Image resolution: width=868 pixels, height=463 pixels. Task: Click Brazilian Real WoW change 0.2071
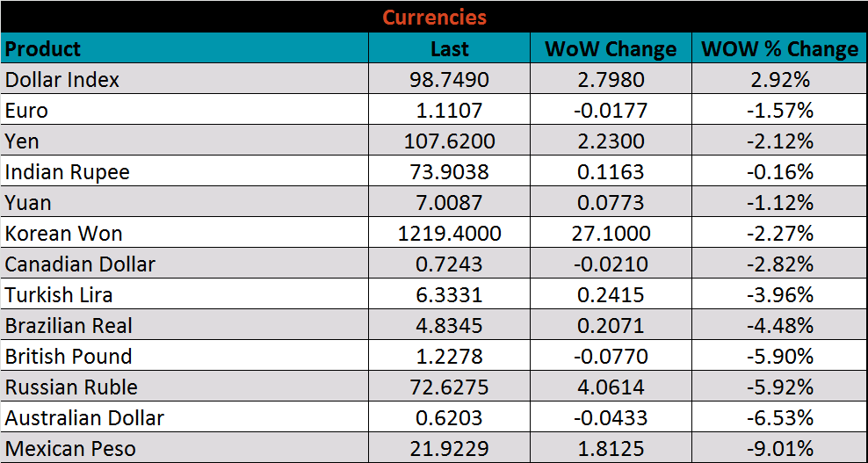point(611,326)
